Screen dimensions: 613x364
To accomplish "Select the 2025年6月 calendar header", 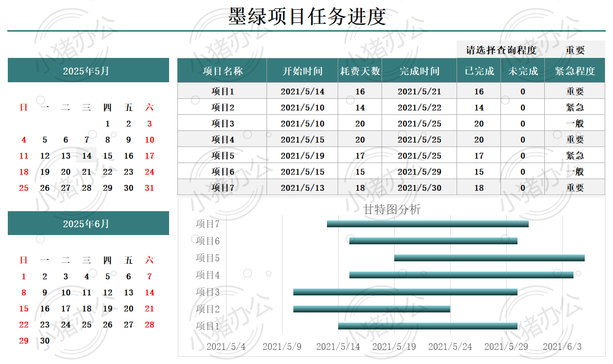I will (88, 223).
